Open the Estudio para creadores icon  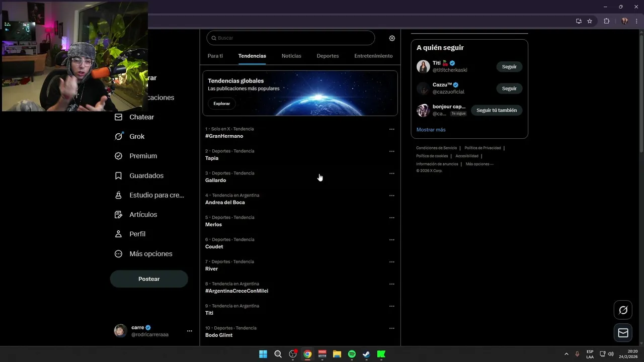tap(118, 195)
